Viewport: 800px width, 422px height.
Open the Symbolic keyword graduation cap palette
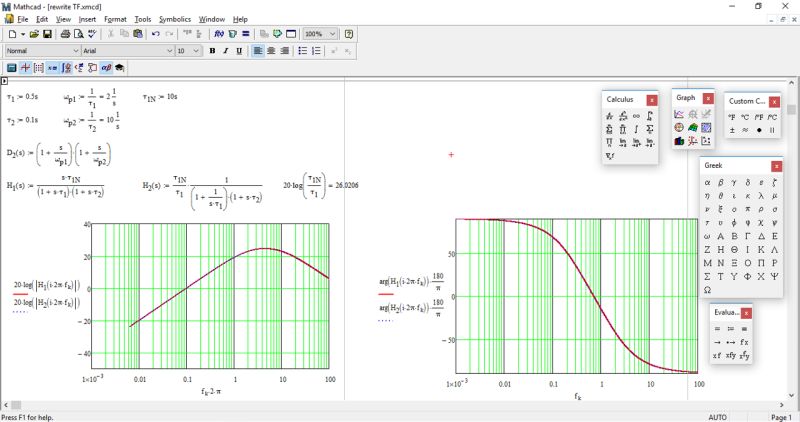point(119,68)
